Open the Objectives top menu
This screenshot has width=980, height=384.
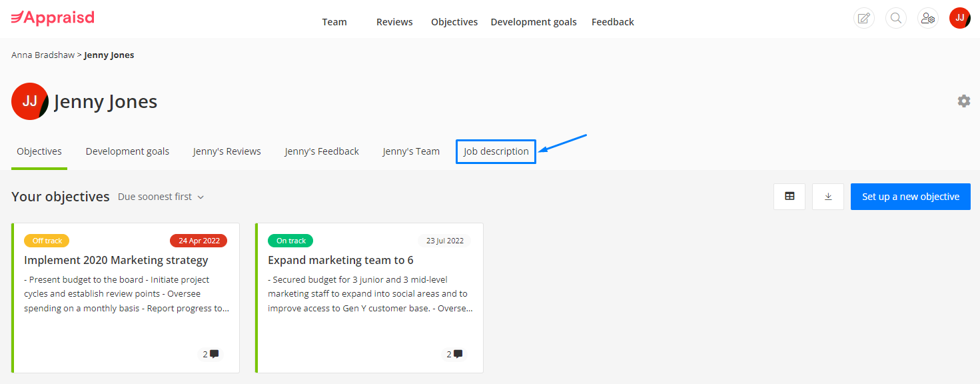click(x=454, y=22)
